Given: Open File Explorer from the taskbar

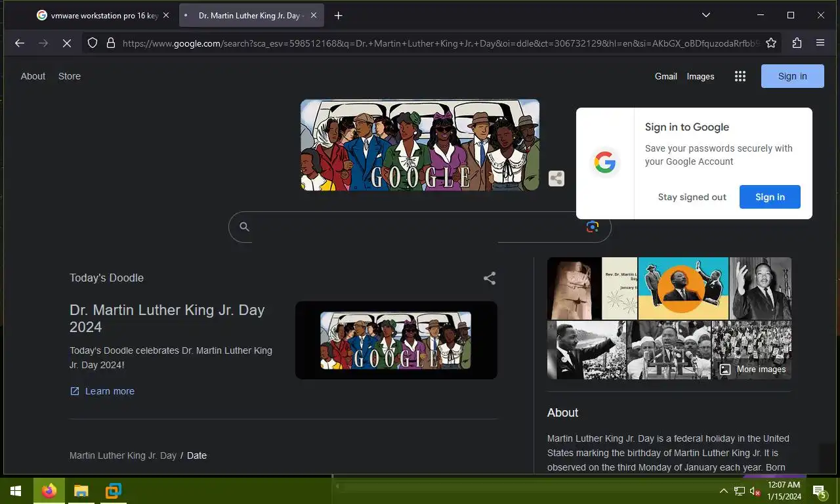Looking at the screenshot, I should pyautogui.click(x=81, y=491).
